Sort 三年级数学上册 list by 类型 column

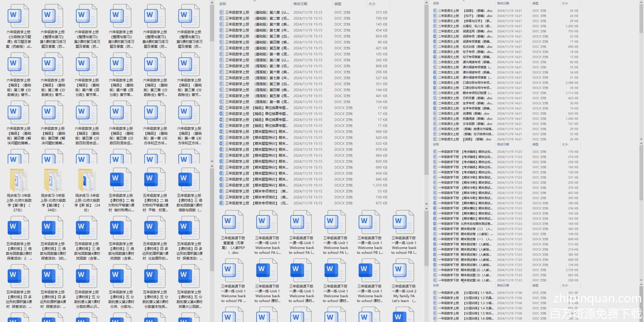click(x=338, y=4)
